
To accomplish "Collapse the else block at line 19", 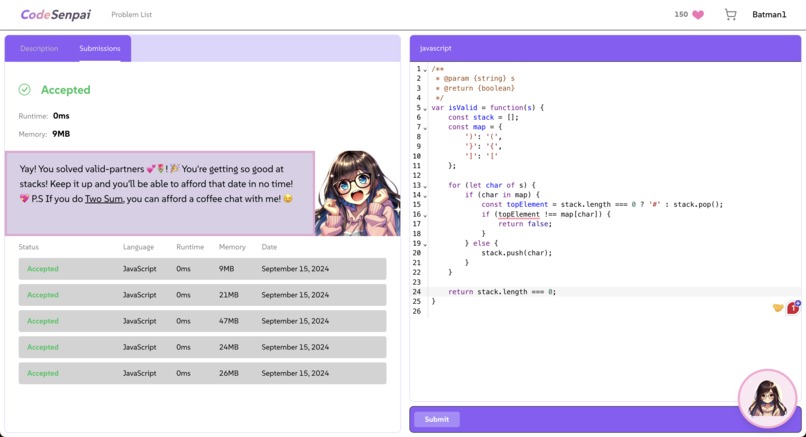I will coord(425,244).
